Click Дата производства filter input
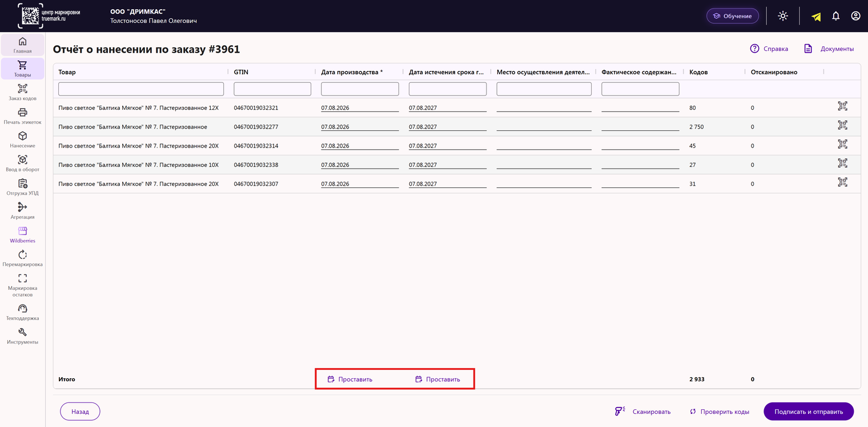 pos(360,89)
